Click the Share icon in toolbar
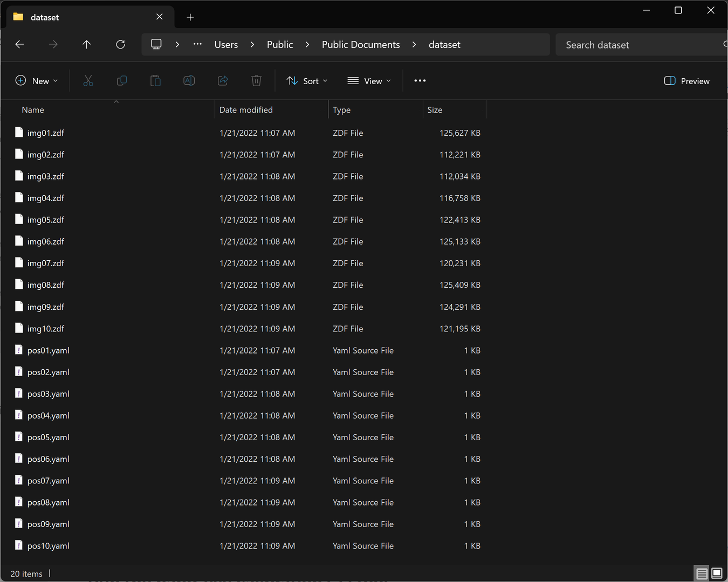 223,81
